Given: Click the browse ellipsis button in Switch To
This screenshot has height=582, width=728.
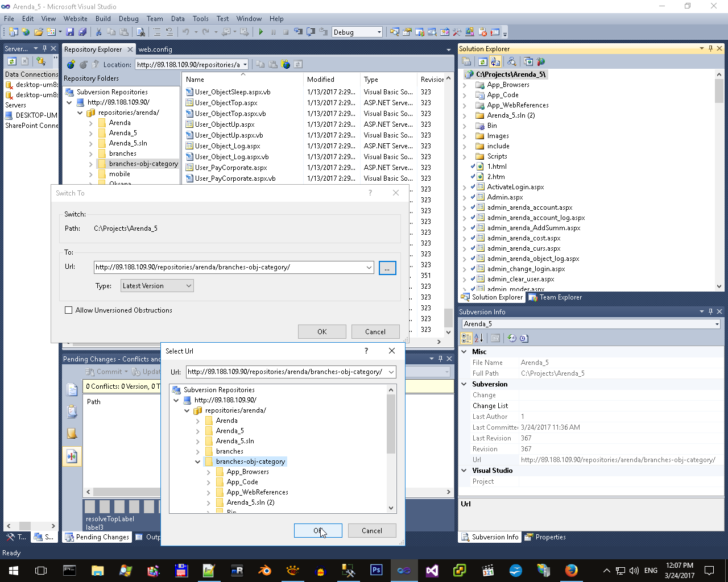Looking at the screenshot, I should click(x=387, y=268).
